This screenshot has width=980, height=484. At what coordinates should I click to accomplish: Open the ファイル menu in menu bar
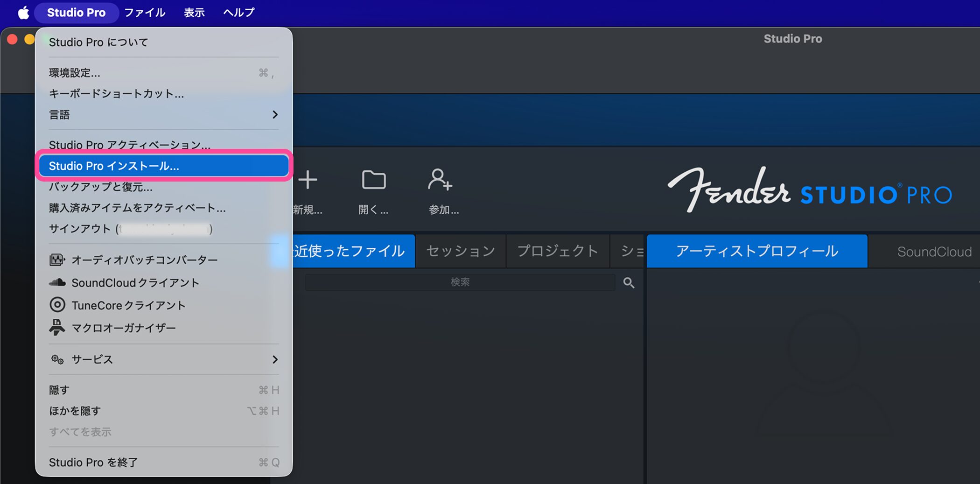[x=145, y=13]
